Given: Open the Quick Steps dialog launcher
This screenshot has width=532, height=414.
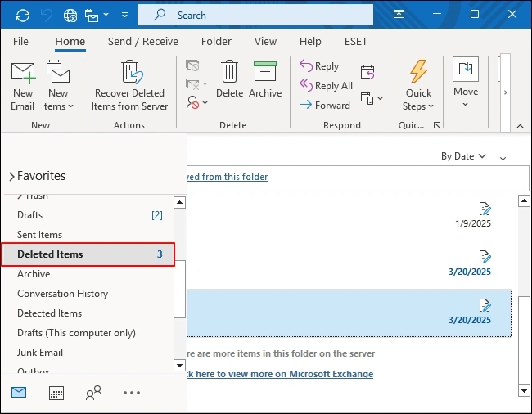Looking at the screenshot, I should (437, 125).
